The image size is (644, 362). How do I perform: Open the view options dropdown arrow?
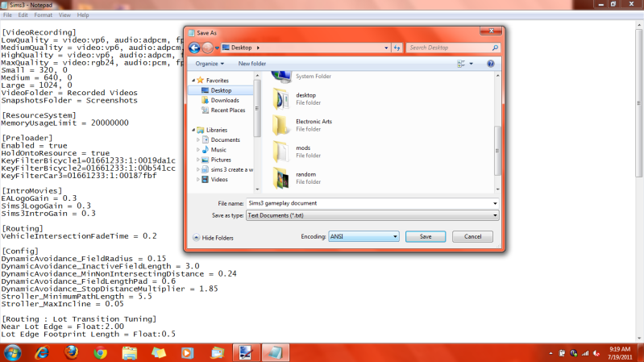(471, 64)
